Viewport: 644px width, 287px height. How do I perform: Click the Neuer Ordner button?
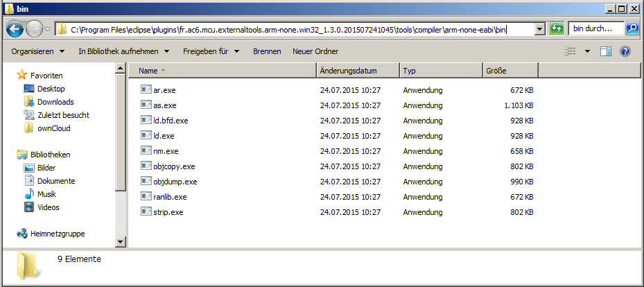pyautogui.click(x=315, y=51)
